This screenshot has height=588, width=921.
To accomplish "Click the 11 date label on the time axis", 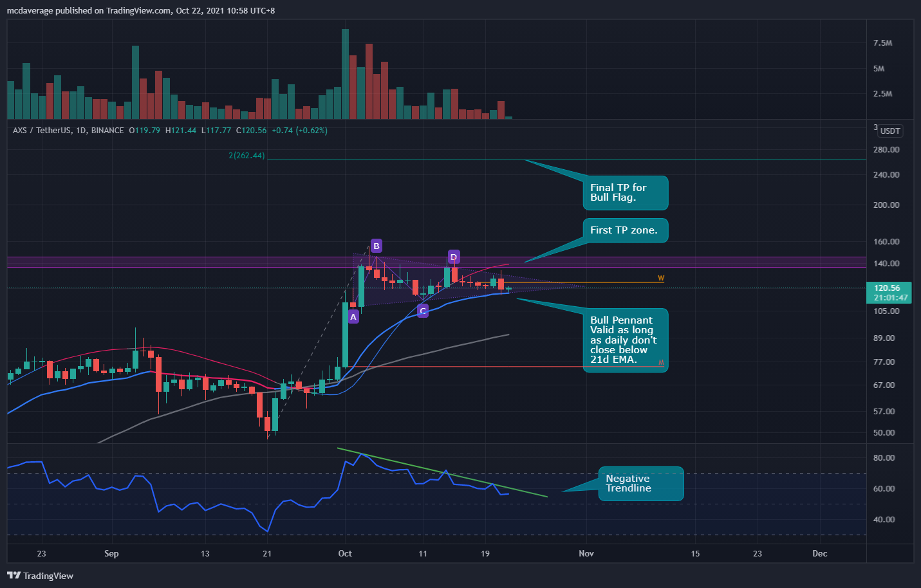I will (x=423, y=553).
